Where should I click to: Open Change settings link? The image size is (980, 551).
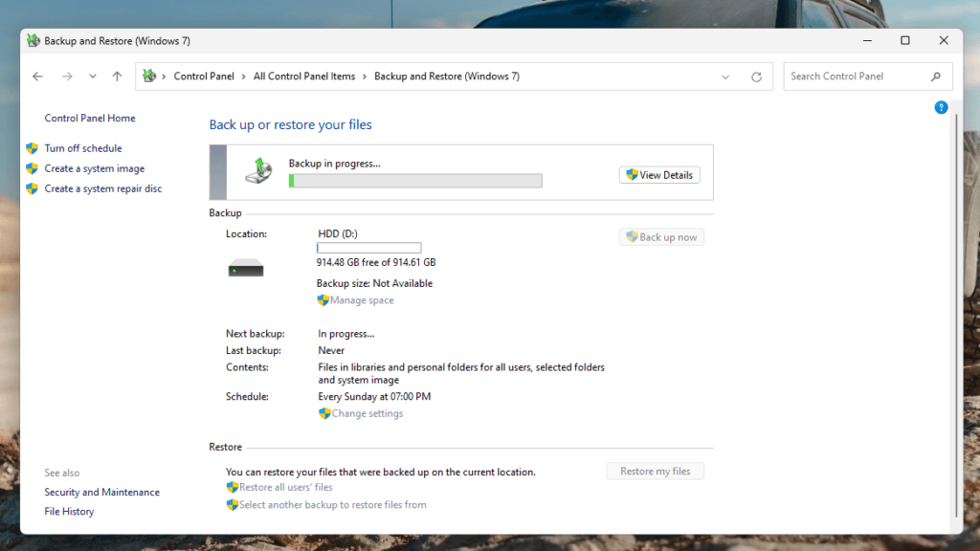367,413
